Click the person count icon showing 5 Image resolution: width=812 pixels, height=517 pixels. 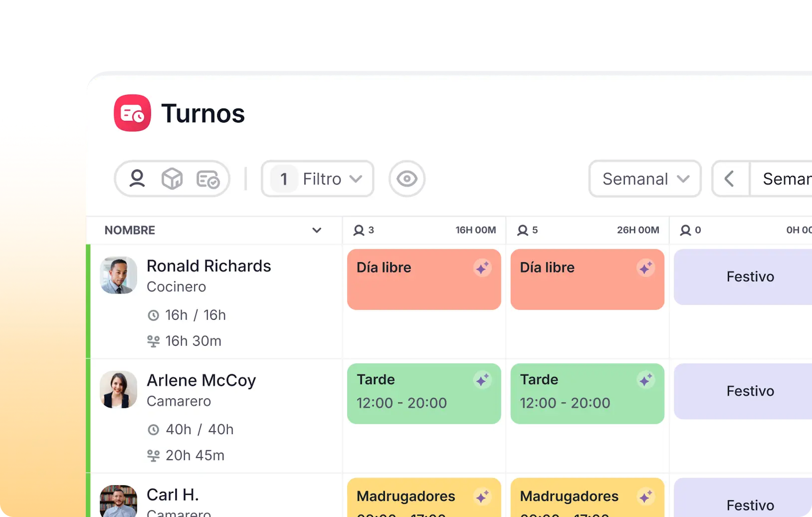(523, 230)
